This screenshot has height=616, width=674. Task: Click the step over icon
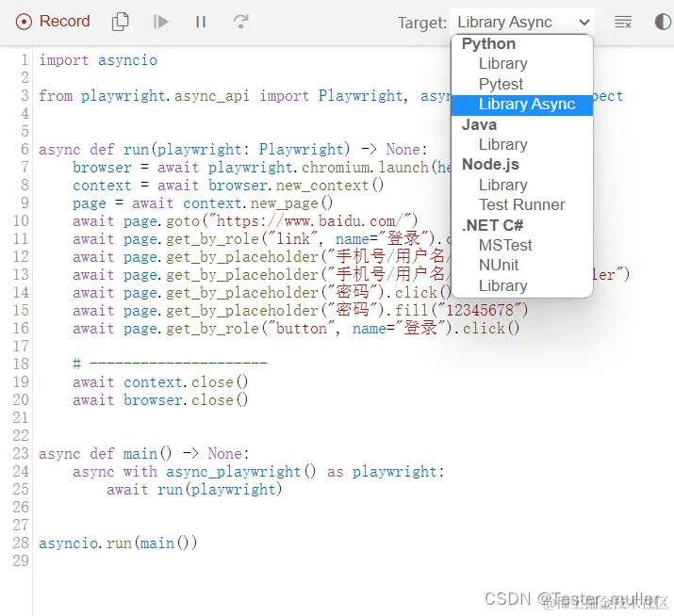tap(240, 22)
